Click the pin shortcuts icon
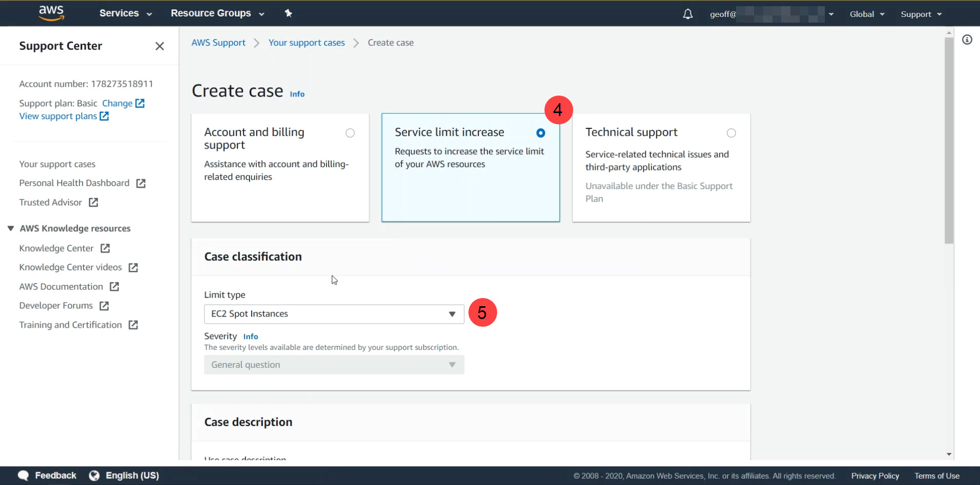The height and width of the screenshot is (485, 980). (x=288, y=13)
